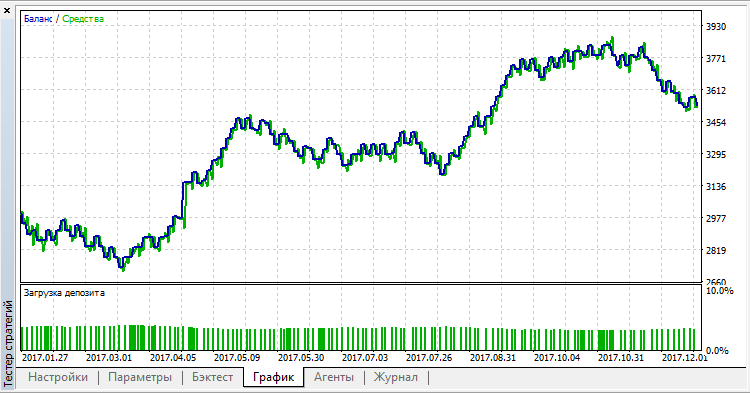Click the 3771 axis value

716,59
